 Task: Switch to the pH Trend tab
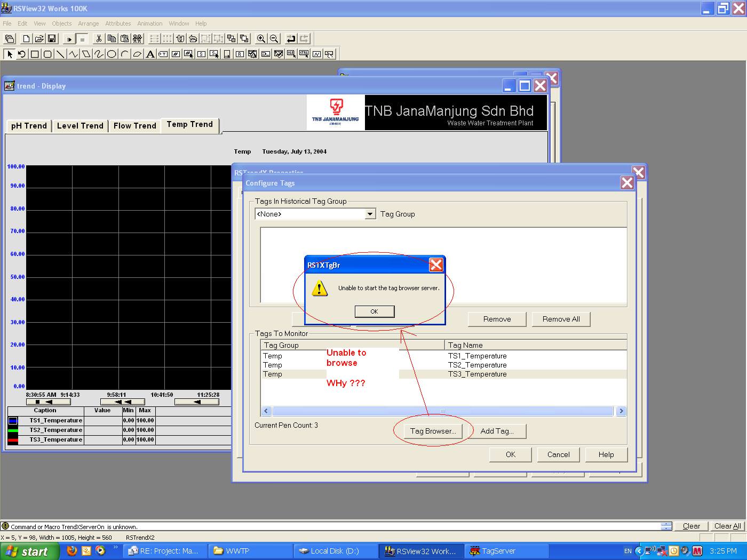click(29, 126)
